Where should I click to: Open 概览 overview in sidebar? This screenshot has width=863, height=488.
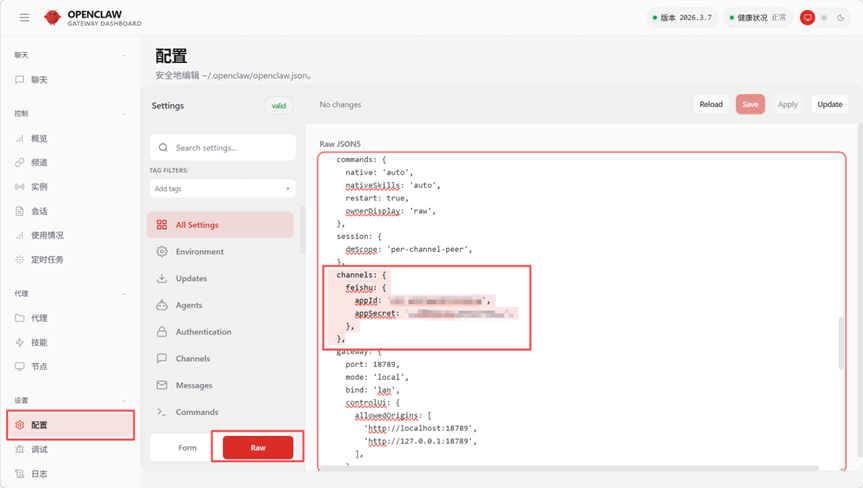click(70, 138)
